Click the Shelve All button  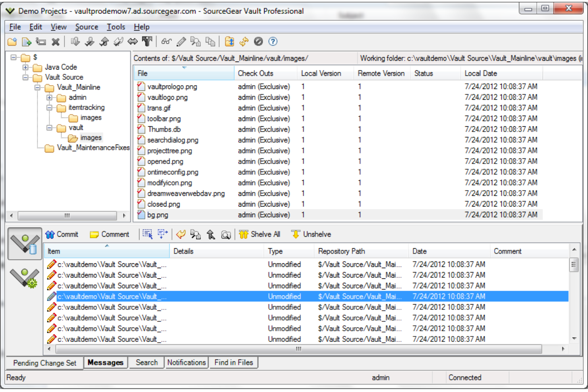tap(260, 235)
